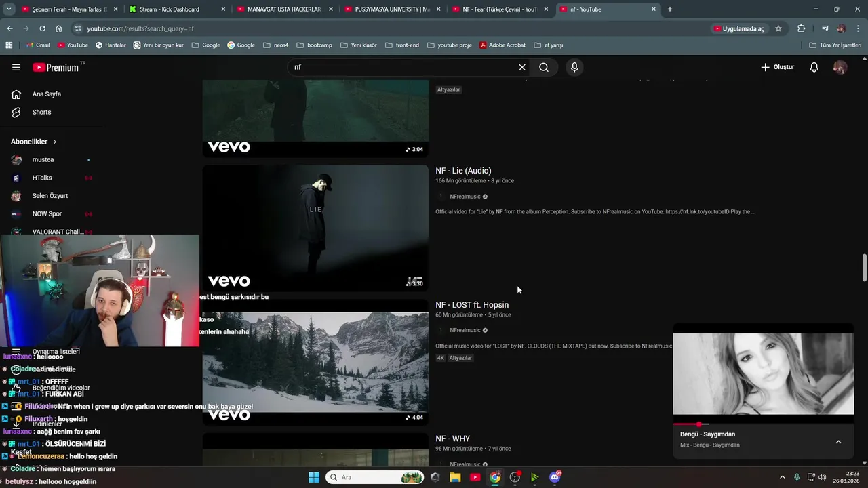Open the YouTube guide hamburger menu
The height and width of the screenshot is (488, 868).
coord(16,67)
